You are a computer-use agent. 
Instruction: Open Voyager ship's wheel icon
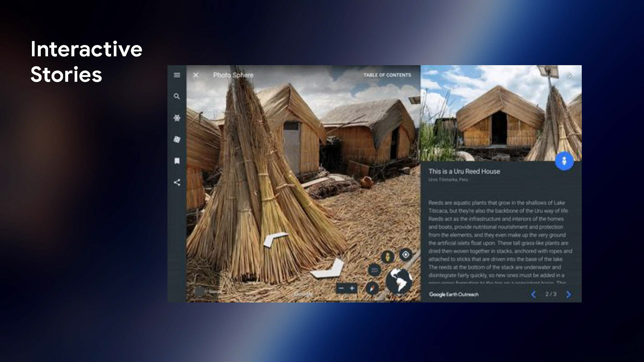[177, 118]
